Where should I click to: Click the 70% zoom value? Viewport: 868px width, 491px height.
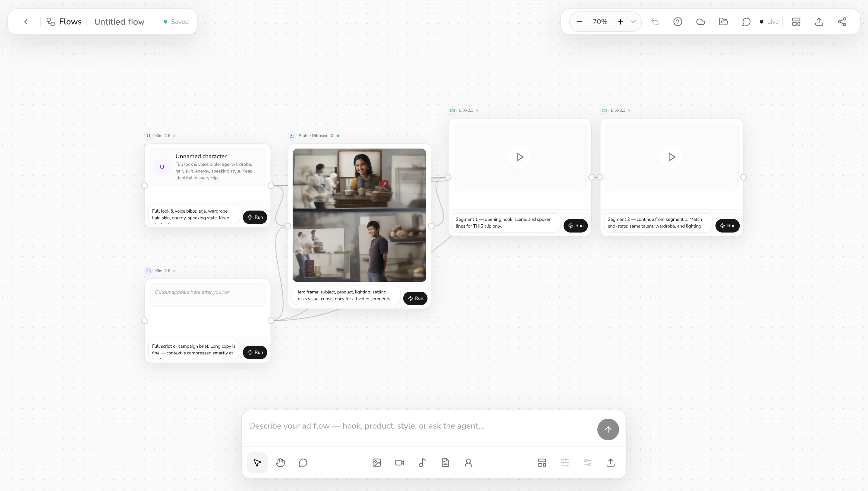click(x=600, y=22)
